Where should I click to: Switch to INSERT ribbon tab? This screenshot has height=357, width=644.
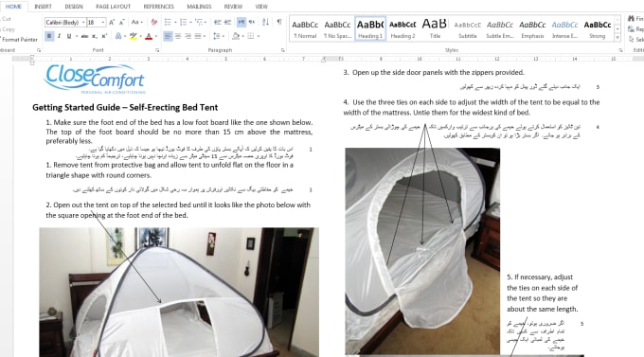[44, 7]
